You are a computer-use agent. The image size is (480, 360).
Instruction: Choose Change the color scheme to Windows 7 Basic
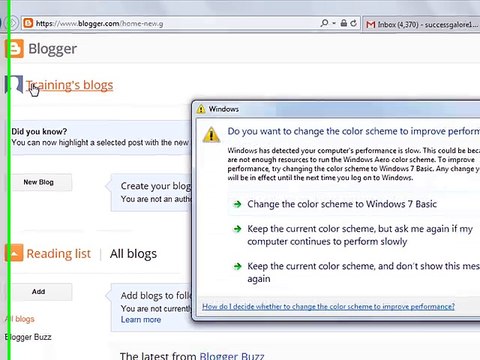point(342,204)
